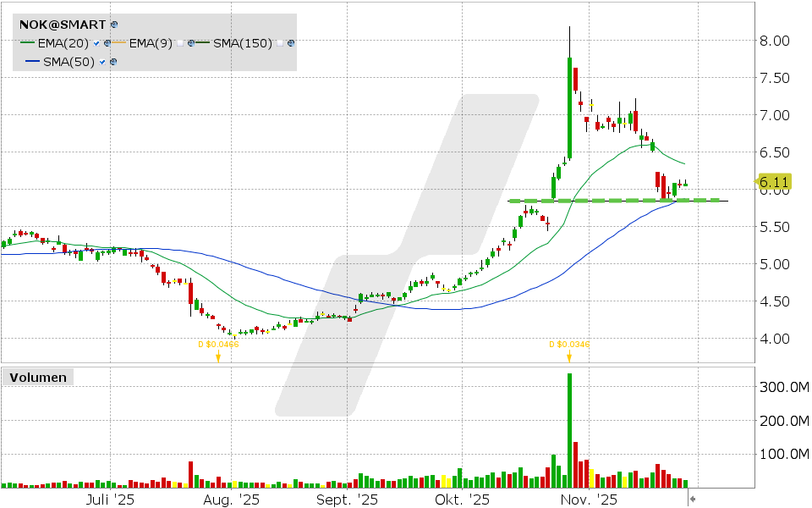Open SMA(50) indicator settings icon

pos(112,61)
